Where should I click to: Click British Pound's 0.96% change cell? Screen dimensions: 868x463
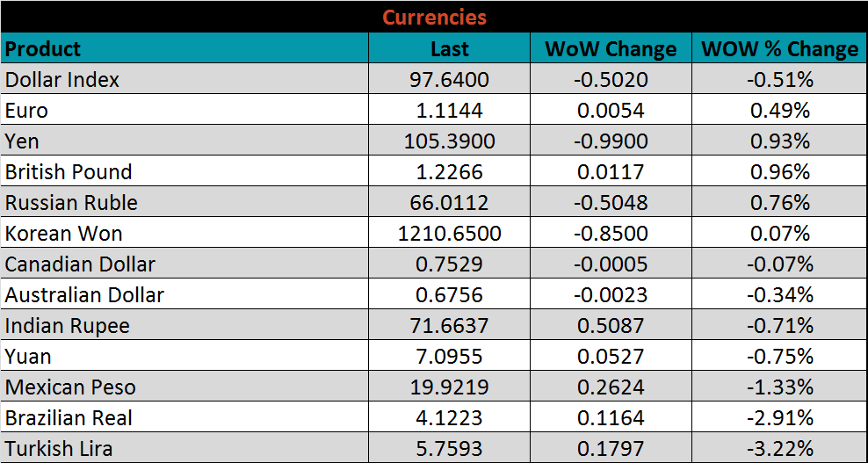click(779, 172)
